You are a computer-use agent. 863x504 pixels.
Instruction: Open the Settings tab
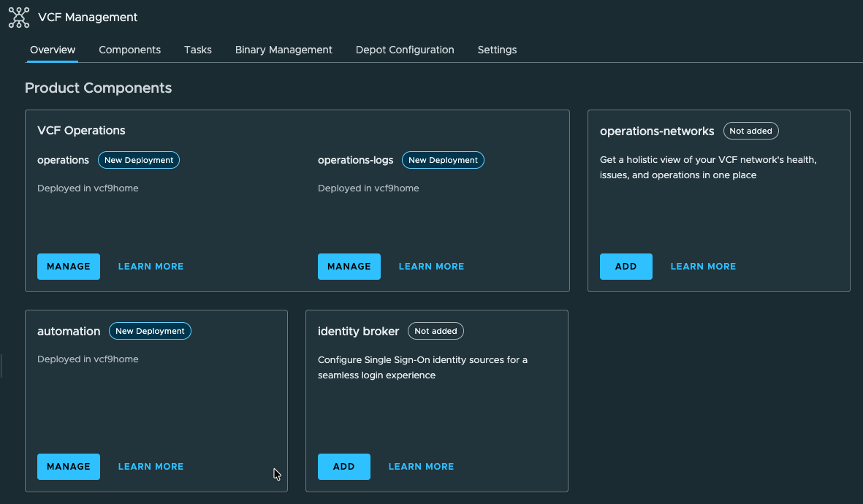click(497, 50)
